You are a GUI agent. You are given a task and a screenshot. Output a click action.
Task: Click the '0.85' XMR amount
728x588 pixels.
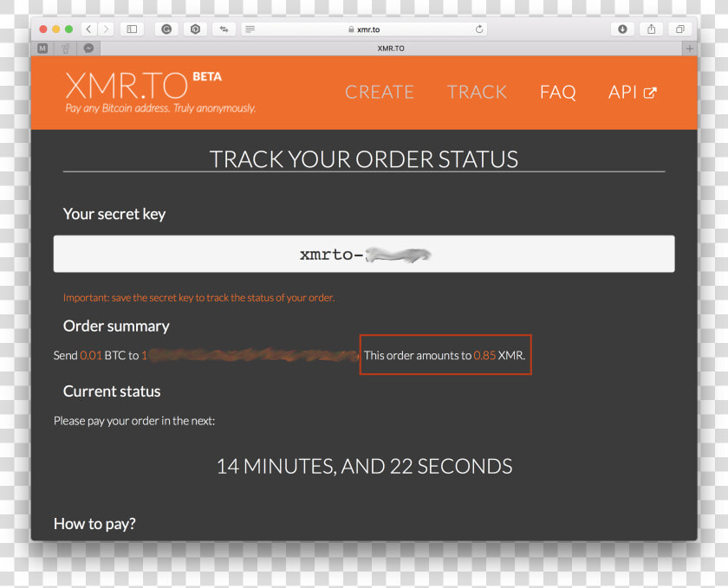coord(484,356)
